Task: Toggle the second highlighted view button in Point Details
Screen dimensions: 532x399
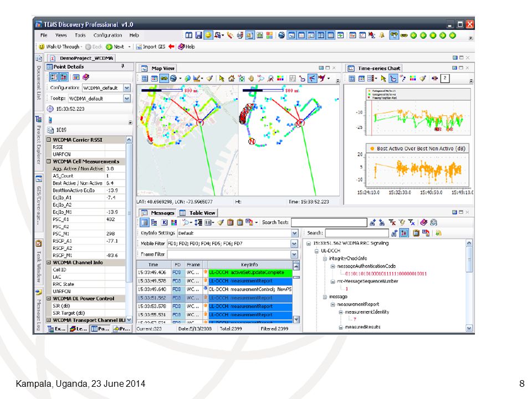Action: tap(64, 78)
